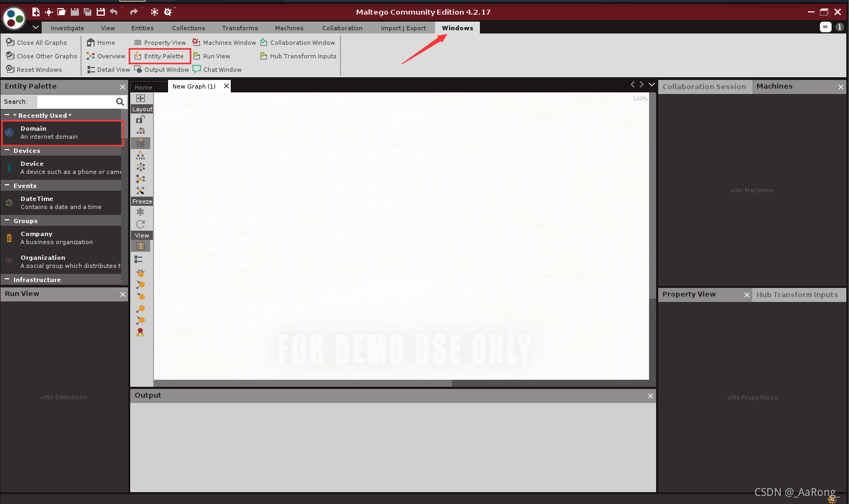The width and height of the screenshot is (849, 504).
Task: Click the info icon at top right
Action: [x=839, y=27]
